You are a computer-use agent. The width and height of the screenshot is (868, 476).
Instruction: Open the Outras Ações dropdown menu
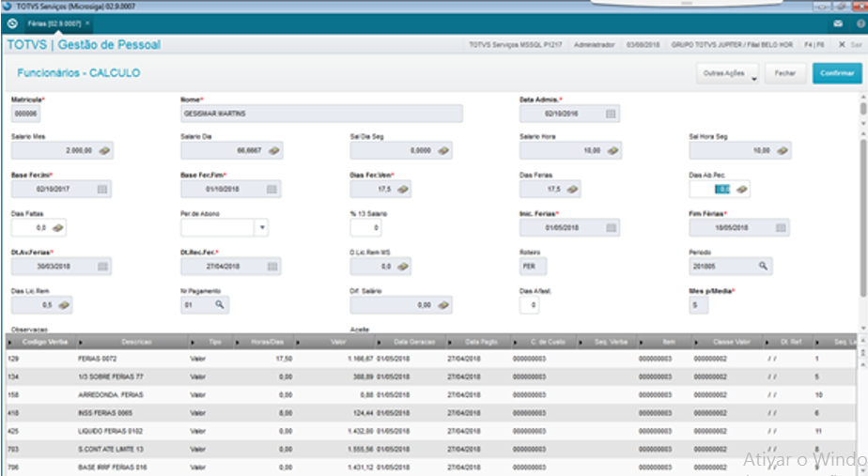(728, 73)
